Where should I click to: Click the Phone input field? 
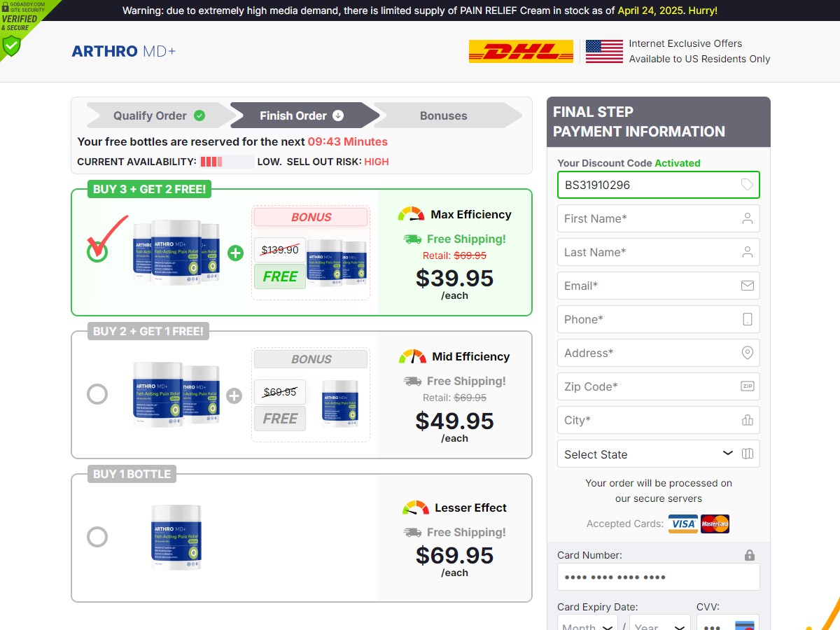[x=659, y=319]
